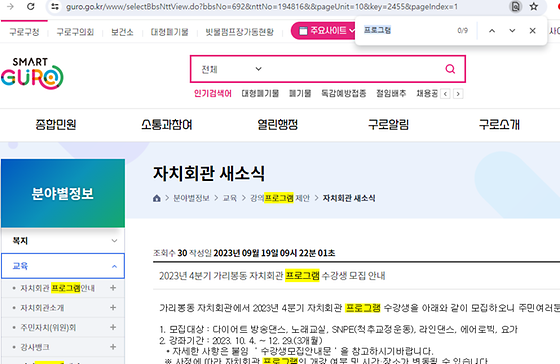Expand 자치회관소개 with plus icon
Viewport: 560px width, 364px height.
[113, 308]
